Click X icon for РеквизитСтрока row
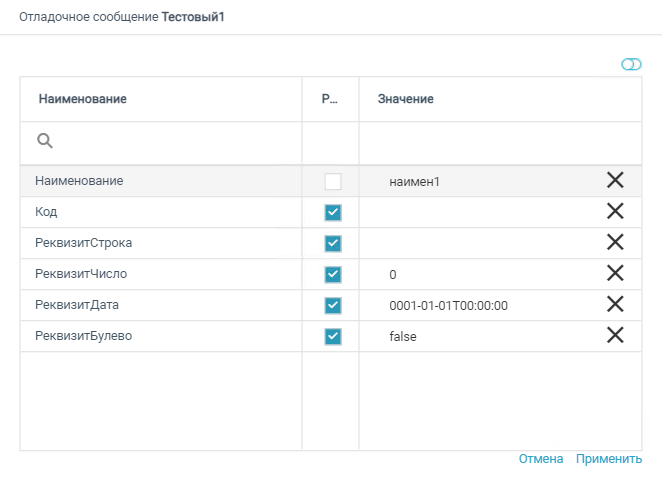662x485 pixels. coord(615,242)
